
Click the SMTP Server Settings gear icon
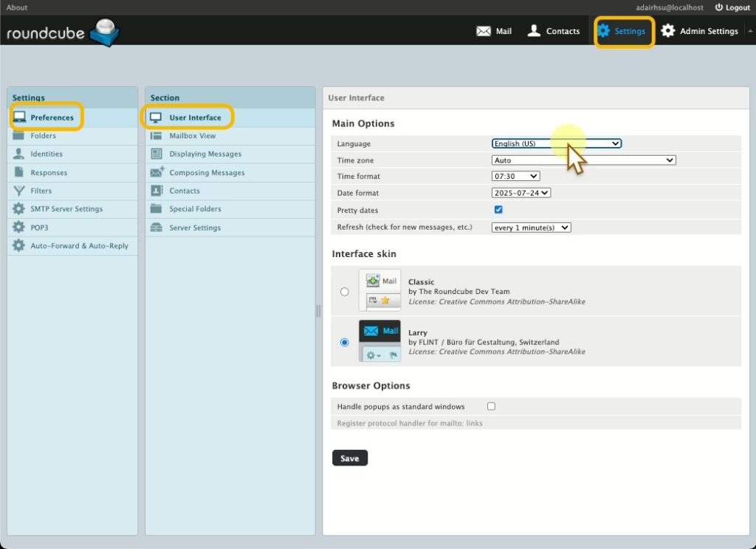[x=18, y=208]
